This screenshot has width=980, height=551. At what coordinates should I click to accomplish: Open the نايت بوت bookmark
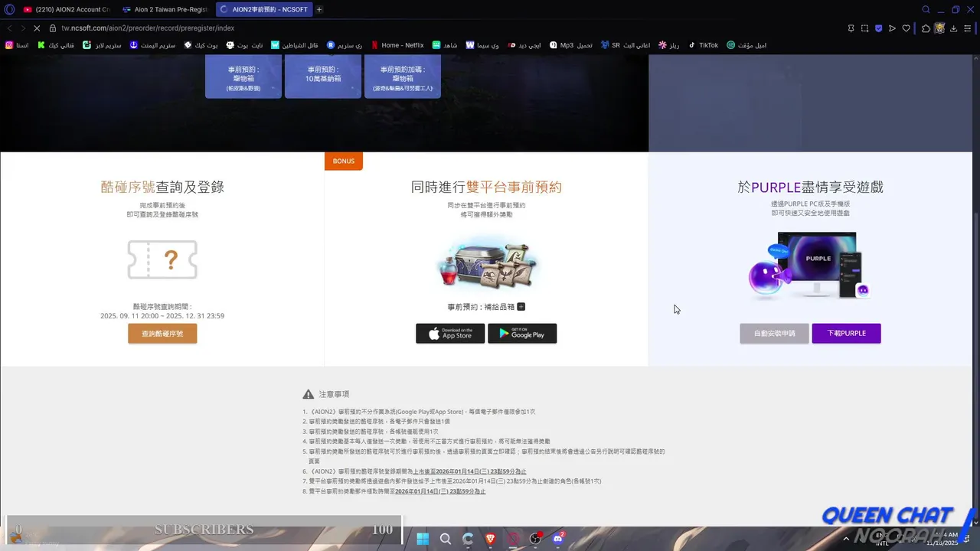coord(244,45)
